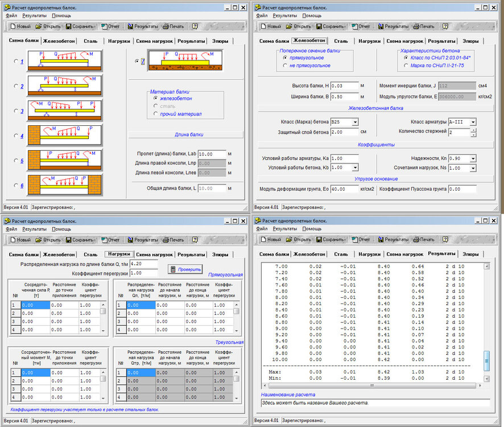Switch to the Эпюры tab in the results window
Screen dimensions: 504x427
[470, 254]
